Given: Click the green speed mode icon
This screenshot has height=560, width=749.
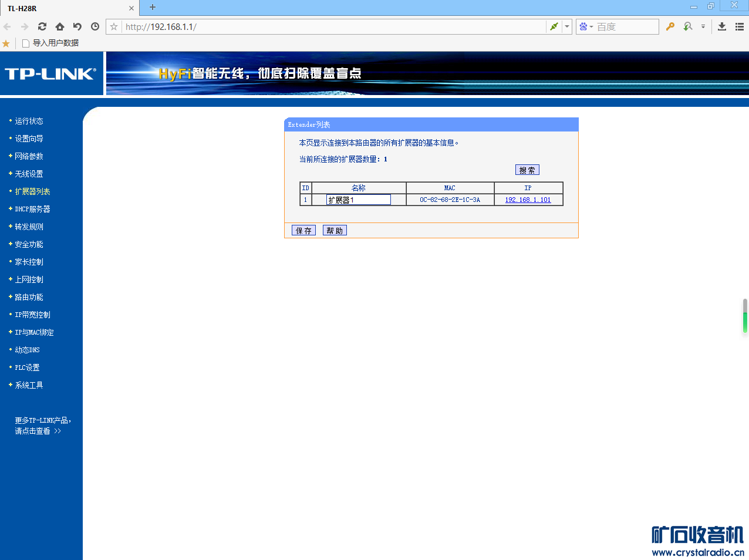Looking at the screenshot, I should pyautogui.click(x=554, y=26).
